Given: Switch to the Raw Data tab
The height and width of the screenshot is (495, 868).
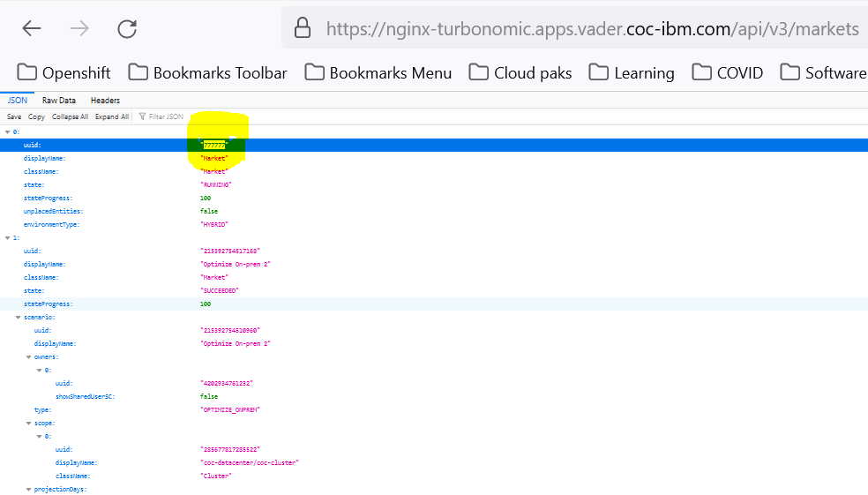Looking at the screenshot, I should pyautogui.click(x=59, y=101).
